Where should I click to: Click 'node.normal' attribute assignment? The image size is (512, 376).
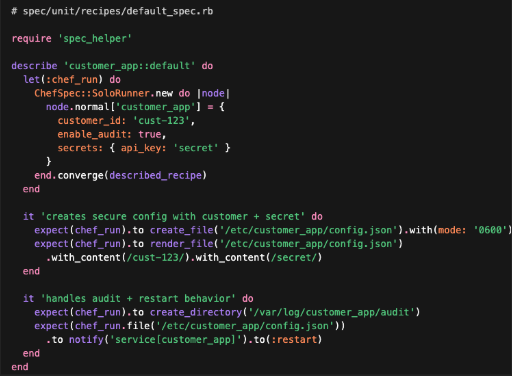(x=77, y=107)
